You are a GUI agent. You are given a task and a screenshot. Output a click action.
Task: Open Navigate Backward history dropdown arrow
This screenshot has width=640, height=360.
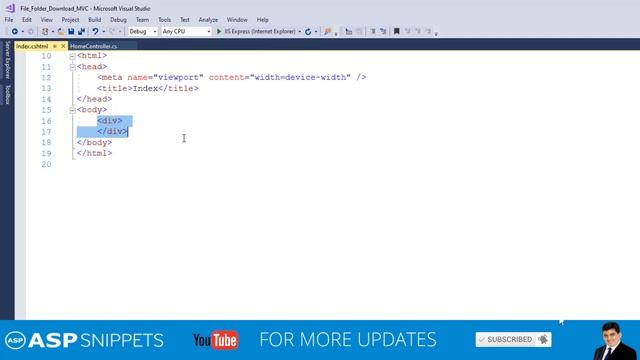coord(22,31)
